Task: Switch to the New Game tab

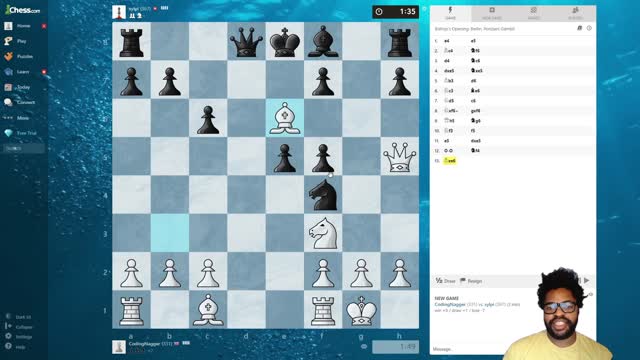Action: (492, 13)
